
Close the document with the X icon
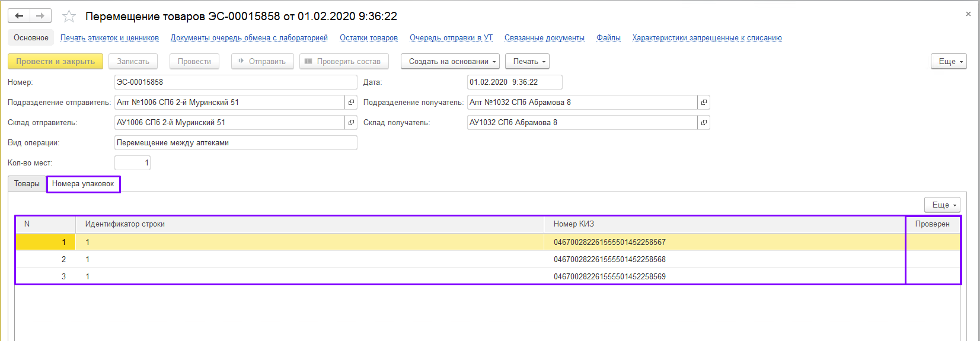[x=968, y=14]
